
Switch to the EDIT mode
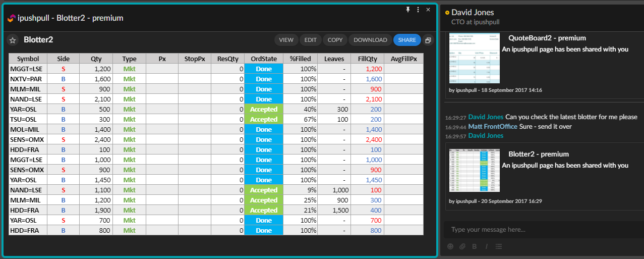click(310, 40)
